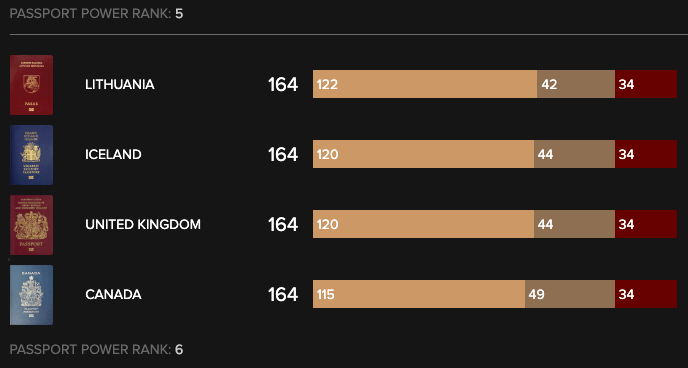
Task: Click Canada's visa-on-arrival segment showing 49
Action: point(570,294)
